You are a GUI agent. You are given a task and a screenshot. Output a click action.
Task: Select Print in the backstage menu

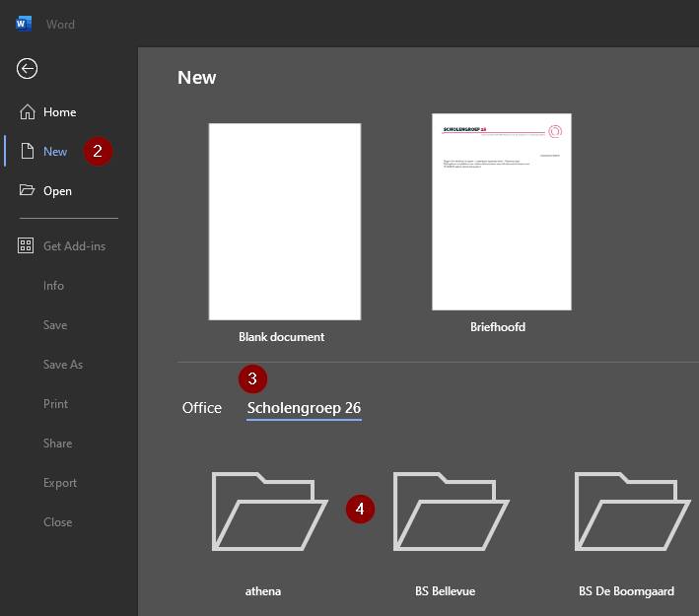[56, 404]
